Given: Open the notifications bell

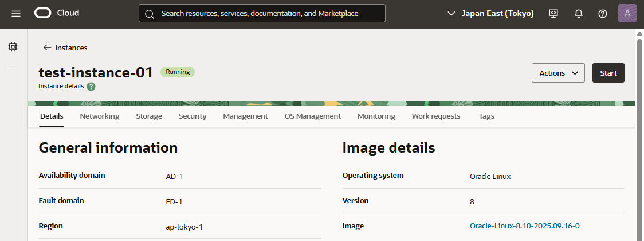Looking at the screenshot, I should 578,13.
